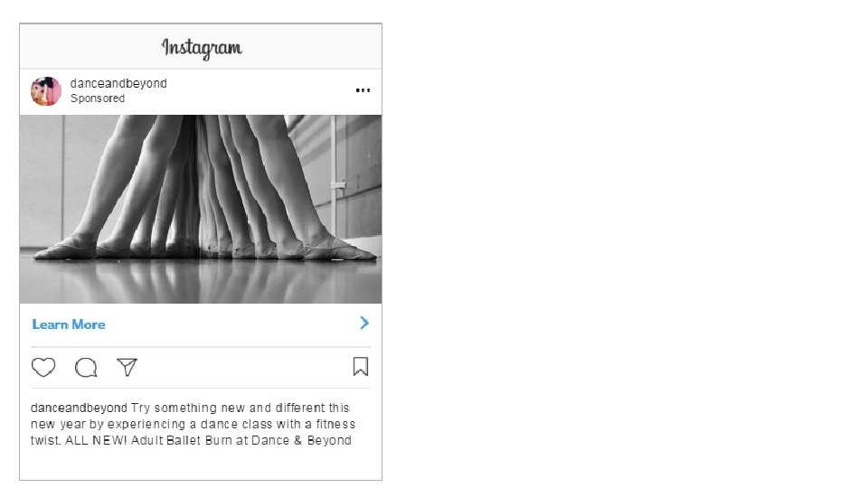Select danceandbeyond username in the caption
868x488 pixels.
tap(79, 408)
